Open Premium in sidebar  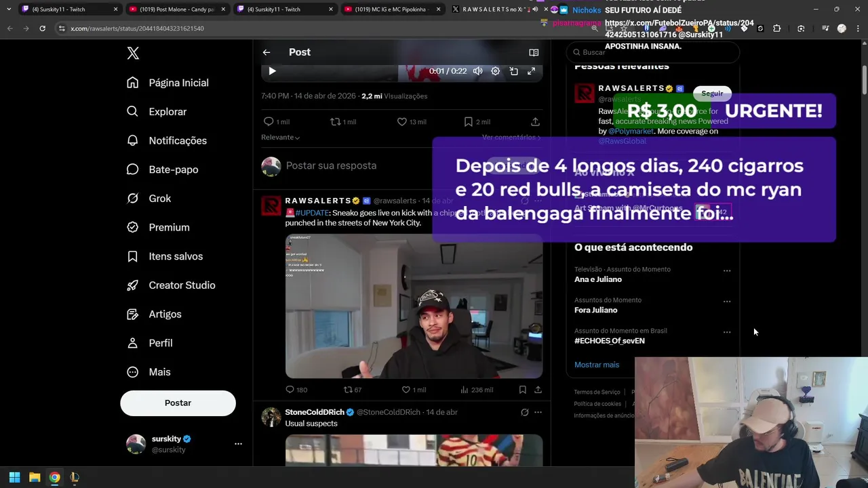tap(158, 227)
